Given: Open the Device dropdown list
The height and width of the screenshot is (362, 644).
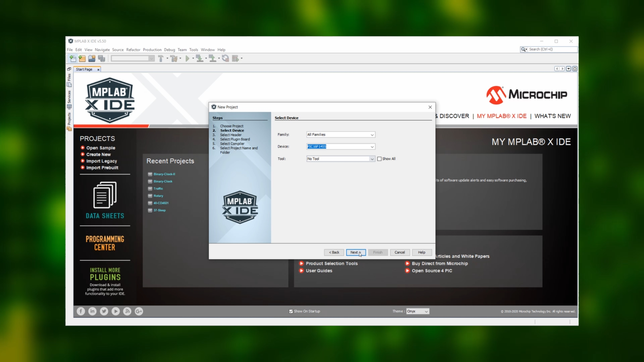Looking at the screenshot, I should point(372,147).
